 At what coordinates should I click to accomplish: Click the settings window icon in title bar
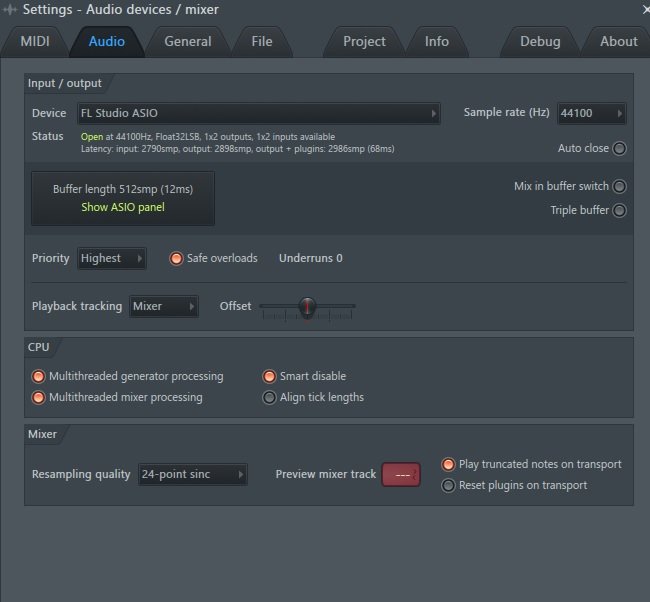point(10,9)
